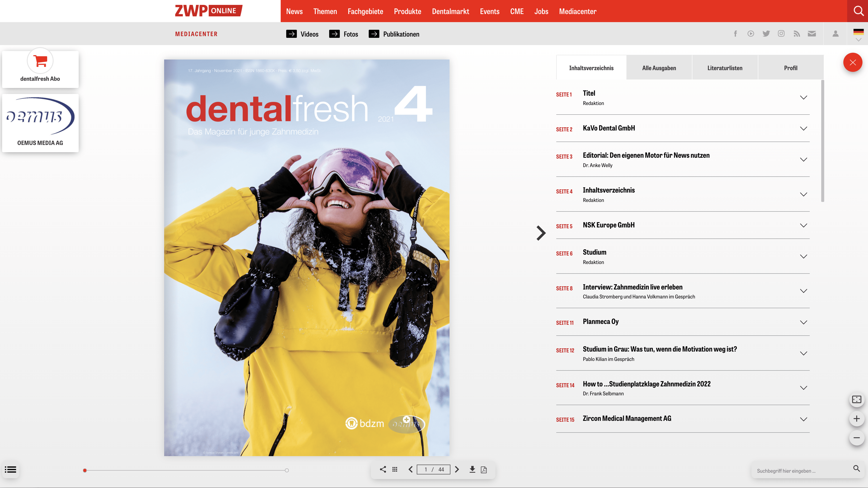The image size is (868, 488).
Task: Click the page progress slider handle
Action: (x=85, y=471)
